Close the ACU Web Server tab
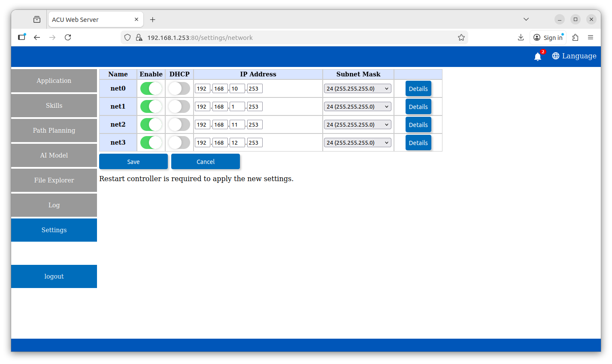 click(136, 19)
